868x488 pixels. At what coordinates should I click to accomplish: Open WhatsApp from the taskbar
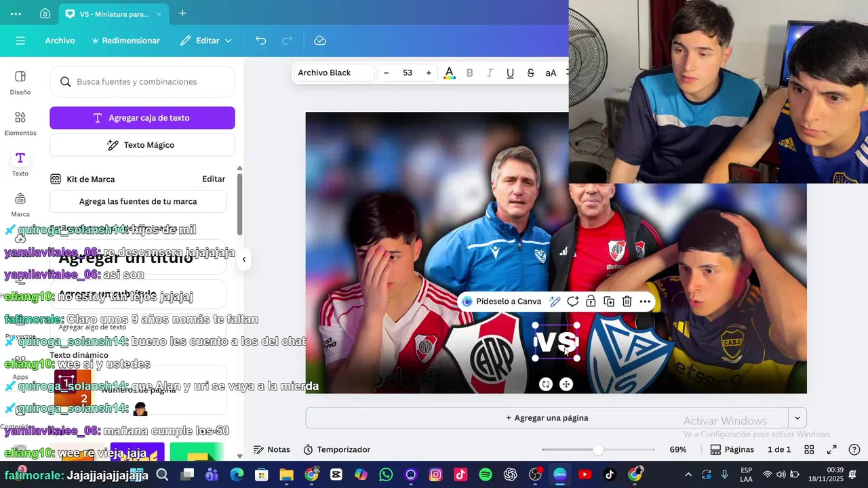(386, 474)
